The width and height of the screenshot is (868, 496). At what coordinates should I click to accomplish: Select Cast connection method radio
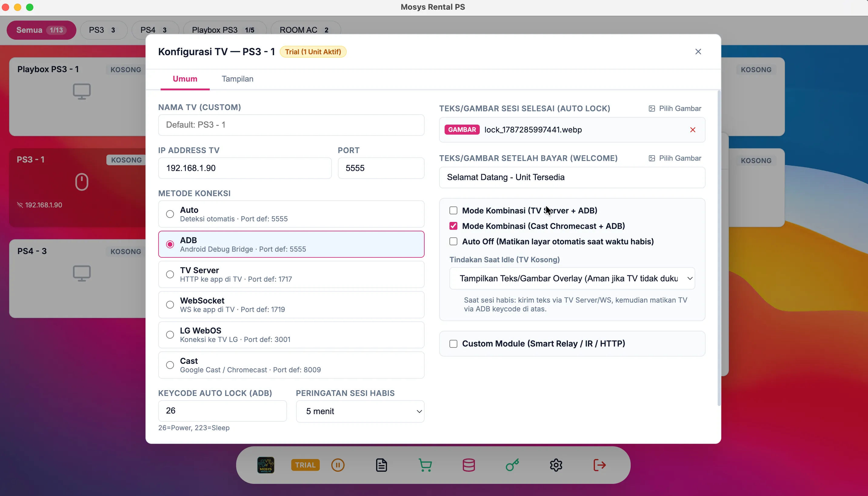[x=170, y=365]
